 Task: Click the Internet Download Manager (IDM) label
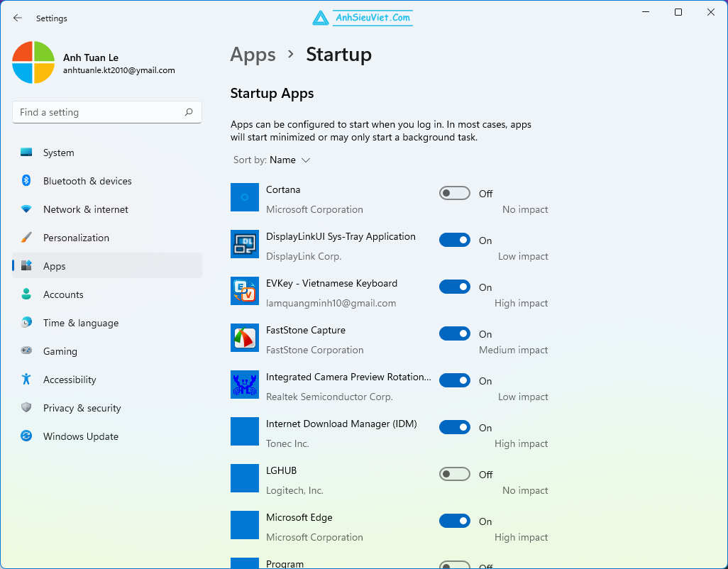pos(341,424)
